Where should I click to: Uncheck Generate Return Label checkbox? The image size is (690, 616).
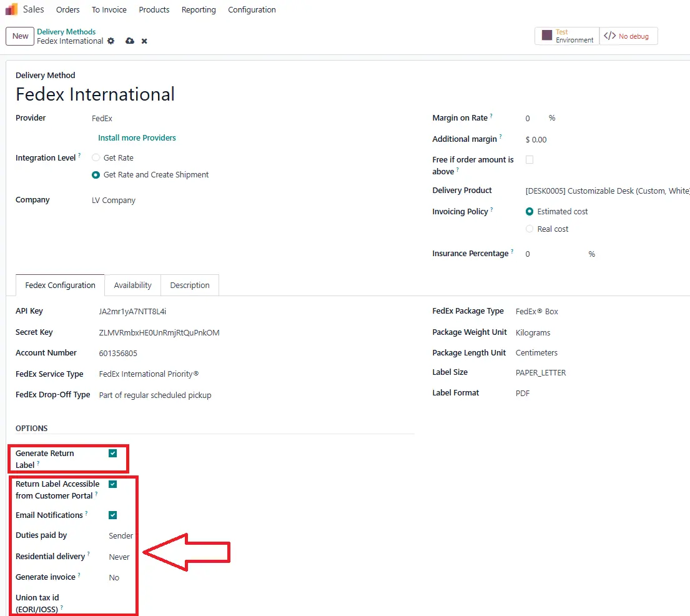(x=112, y=453)
